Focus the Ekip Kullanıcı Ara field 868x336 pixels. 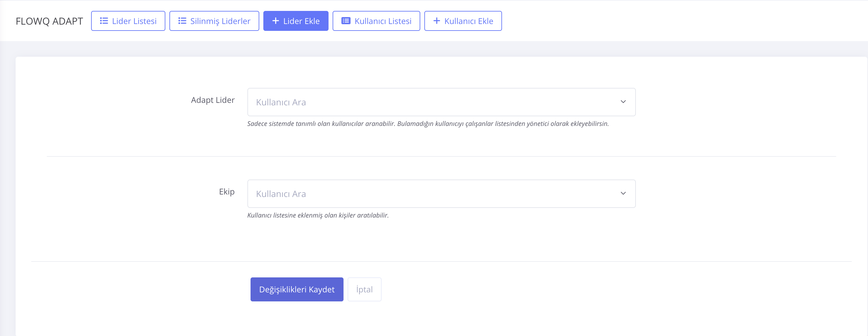(x=431, y=194)
